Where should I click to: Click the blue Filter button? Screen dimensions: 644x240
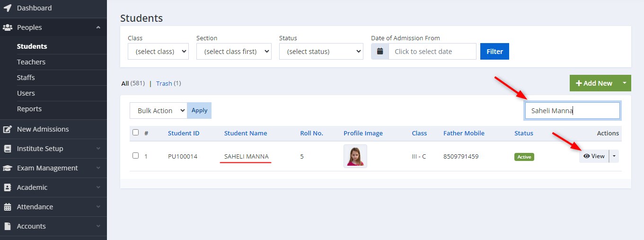tap(494, 52)
